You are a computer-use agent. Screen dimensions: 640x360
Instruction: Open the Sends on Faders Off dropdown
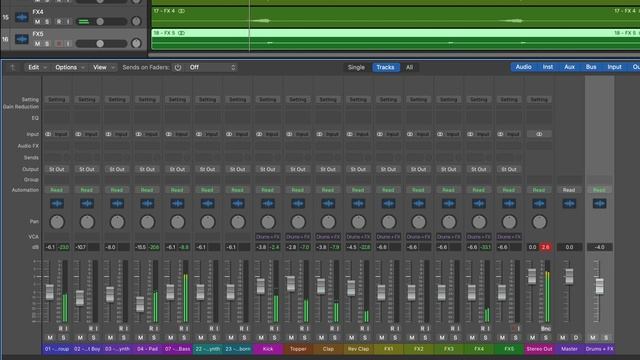click(x=212, y=67)
